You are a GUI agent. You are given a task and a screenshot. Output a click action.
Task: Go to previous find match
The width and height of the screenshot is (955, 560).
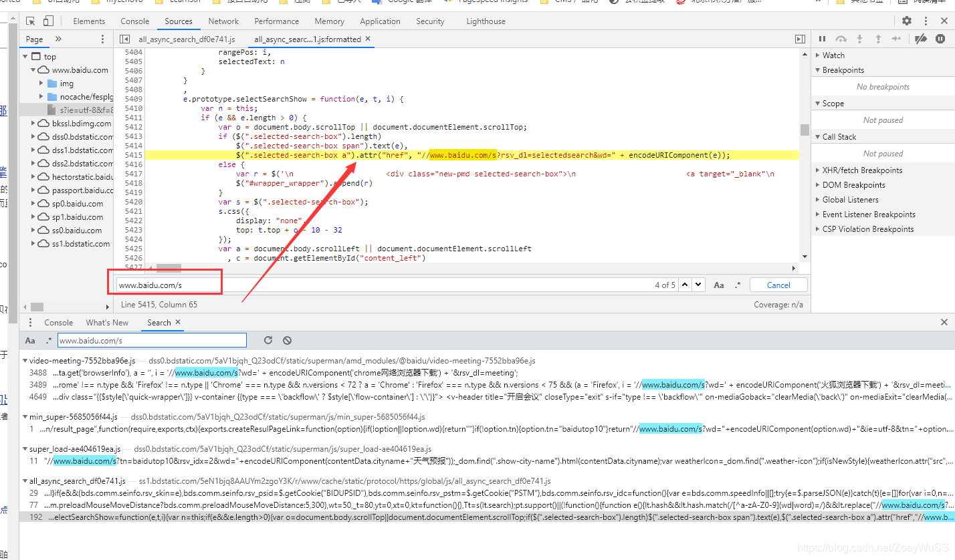point(685,285)
